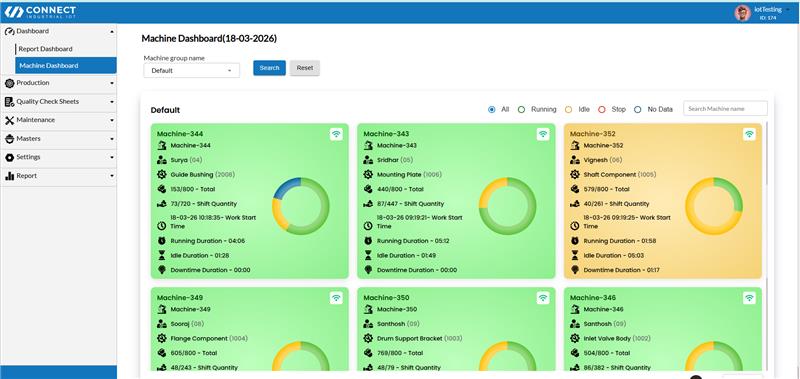Click the Machine-344 card title

point(180,134)
